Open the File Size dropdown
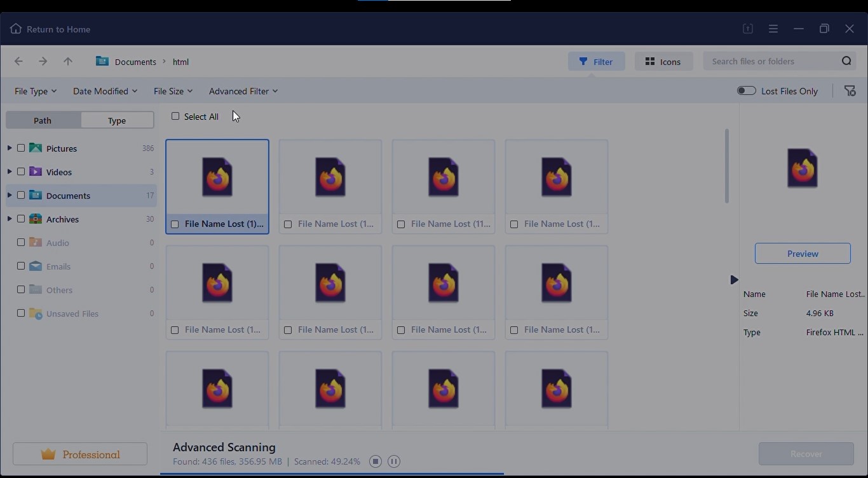This screenshot has height=478, width=868. tap(173, 91)
